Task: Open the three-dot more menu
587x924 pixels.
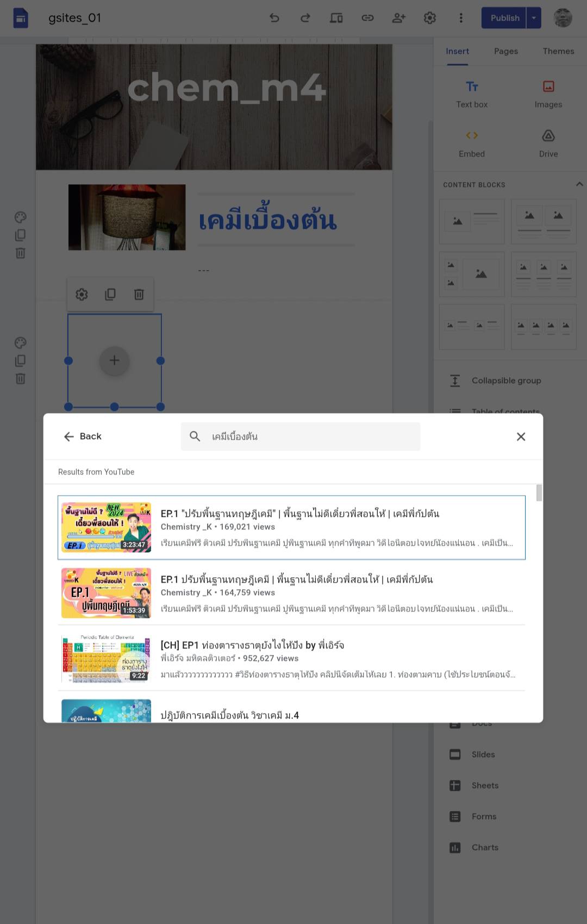Action: coord(461,18)
